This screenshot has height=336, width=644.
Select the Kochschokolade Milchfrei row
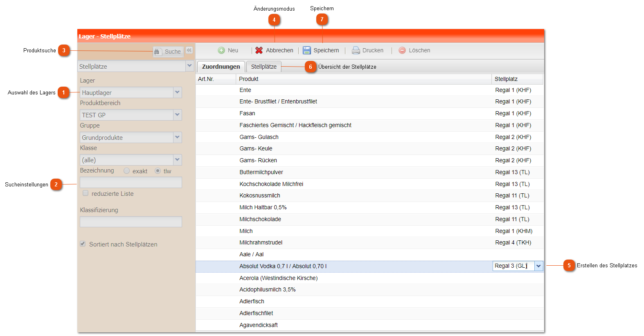(x=370, y=184)
